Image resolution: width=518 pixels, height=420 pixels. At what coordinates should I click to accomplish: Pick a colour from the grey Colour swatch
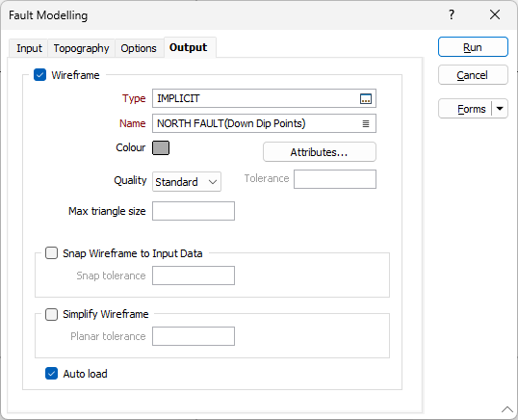[x=161, y=147]
